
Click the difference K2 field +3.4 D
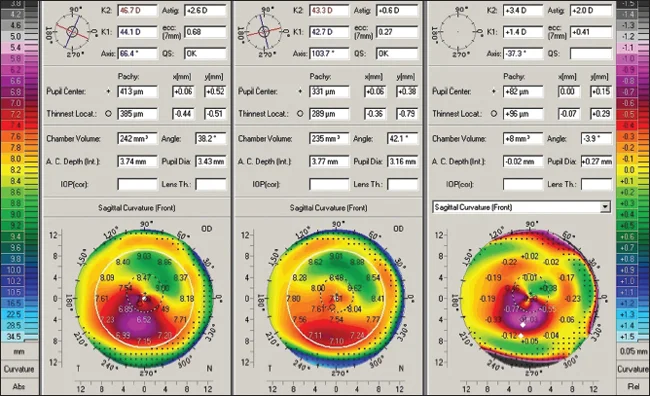pos(523,10)
